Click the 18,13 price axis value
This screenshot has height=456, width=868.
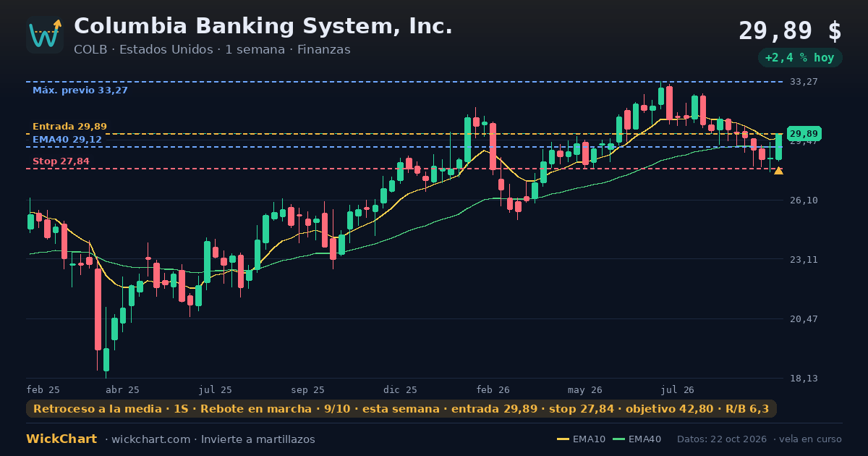click(803, 378)
